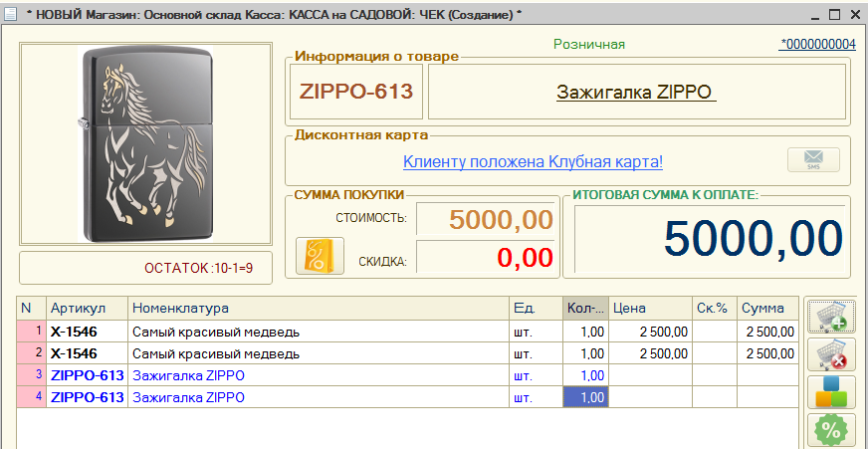Click the add item shopping cart icon
868x449 pixels.
(832, 317)
